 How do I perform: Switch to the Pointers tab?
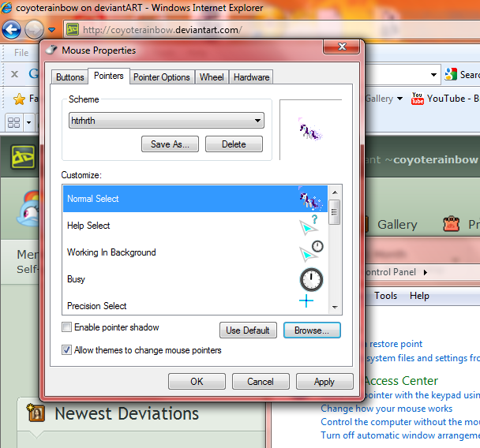point(109,76)
